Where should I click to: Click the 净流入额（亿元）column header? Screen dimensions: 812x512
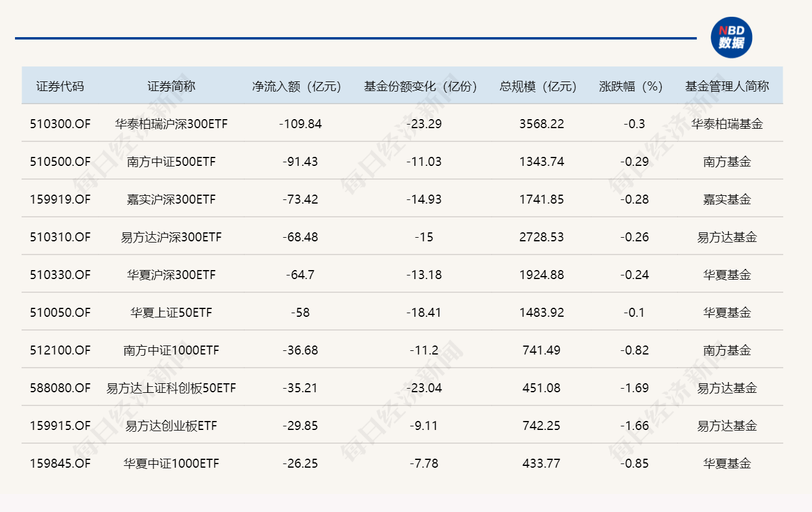click(x=296, y=86)
